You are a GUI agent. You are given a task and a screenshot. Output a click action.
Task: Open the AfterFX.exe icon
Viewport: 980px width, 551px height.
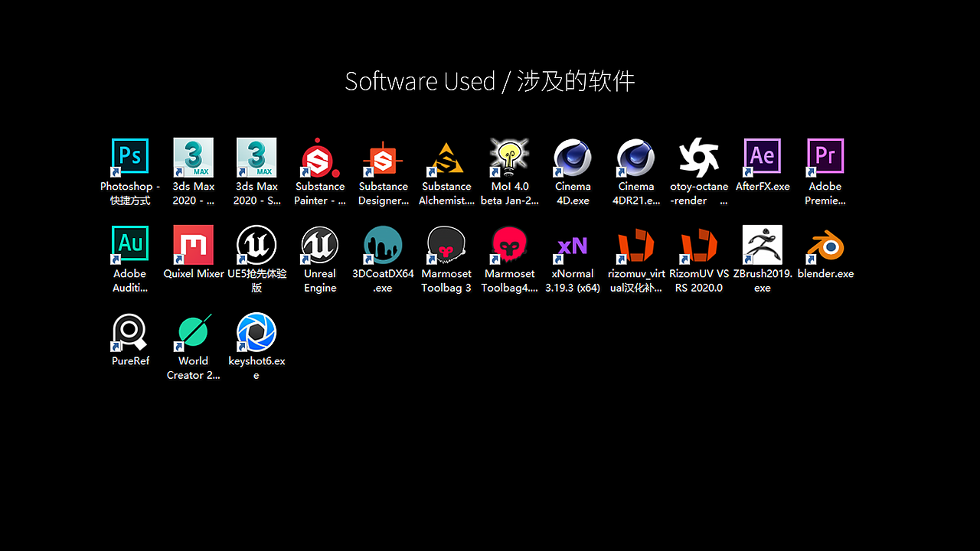763,157
